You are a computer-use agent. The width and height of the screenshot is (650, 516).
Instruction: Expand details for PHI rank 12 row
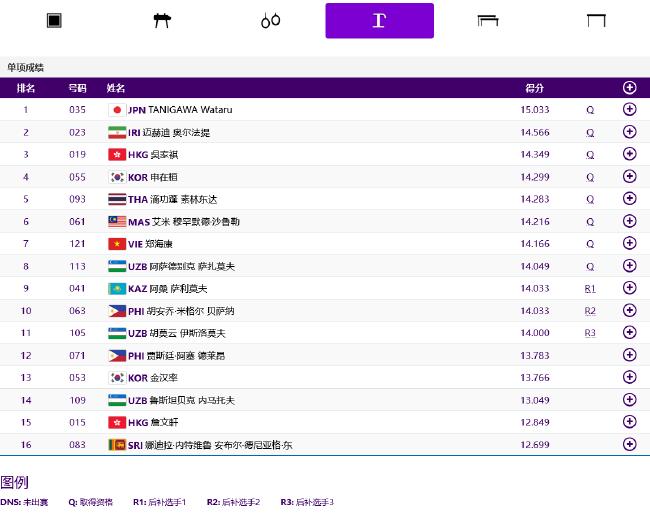tap(629, 355)
